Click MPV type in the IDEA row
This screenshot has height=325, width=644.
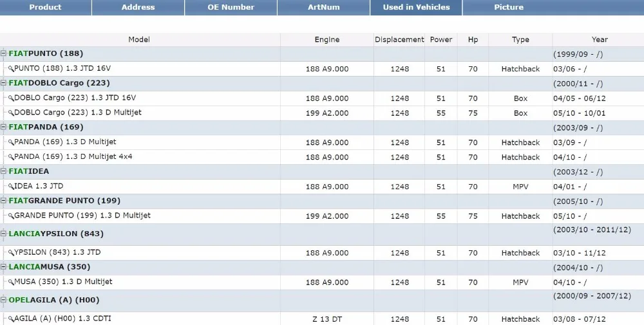click(520, 187)
